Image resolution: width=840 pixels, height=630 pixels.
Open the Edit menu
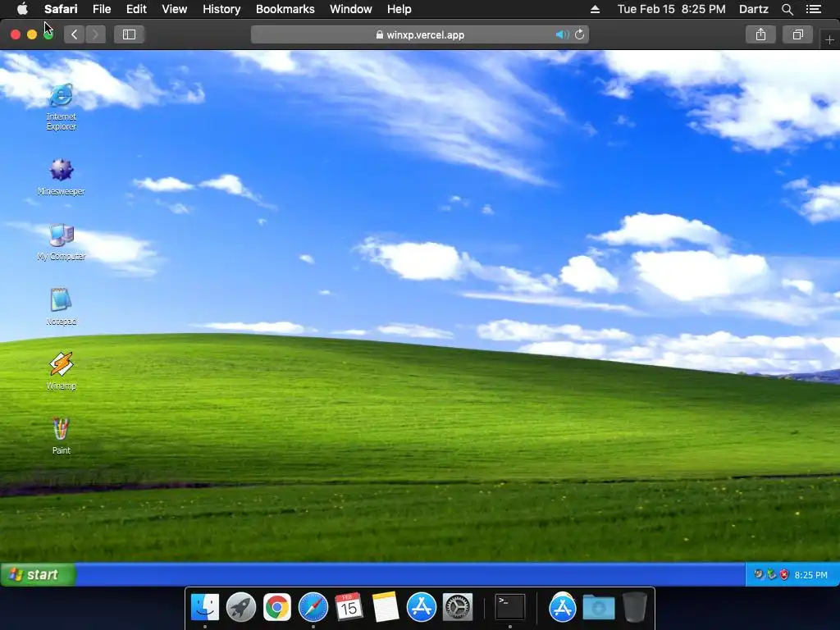(136, 9)
